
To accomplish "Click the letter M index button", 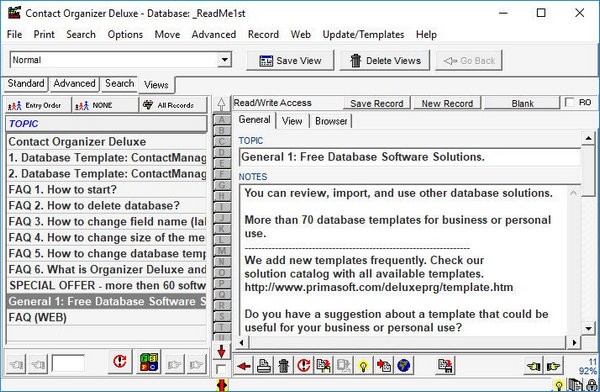I will point(222,251).
